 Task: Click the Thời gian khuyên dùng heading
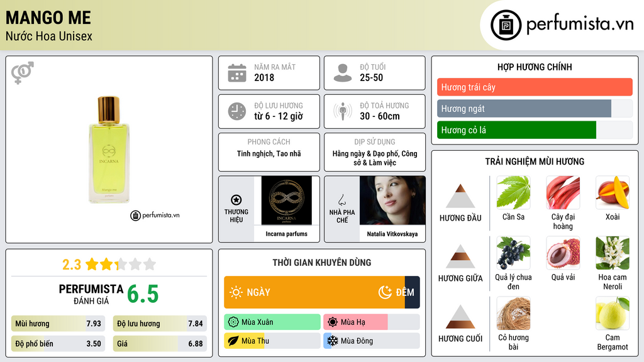click(x=321, y=262)
